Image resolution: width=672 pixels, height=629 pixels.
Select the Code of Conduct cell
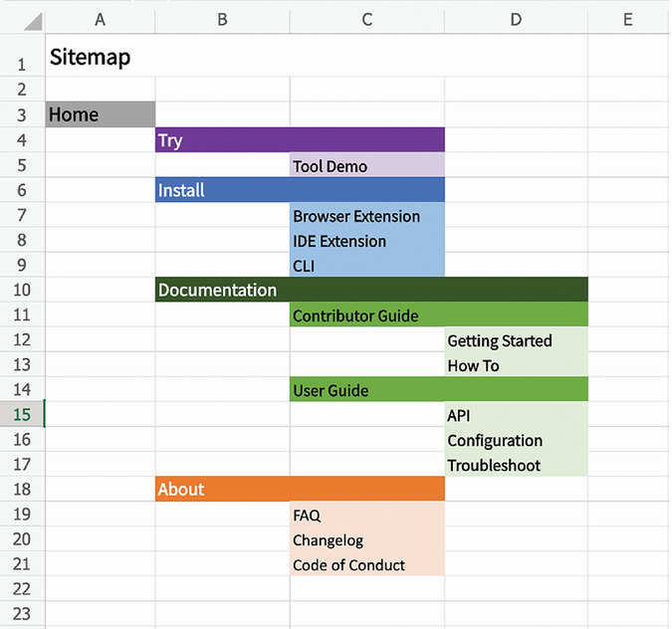(x=366, y=564)
